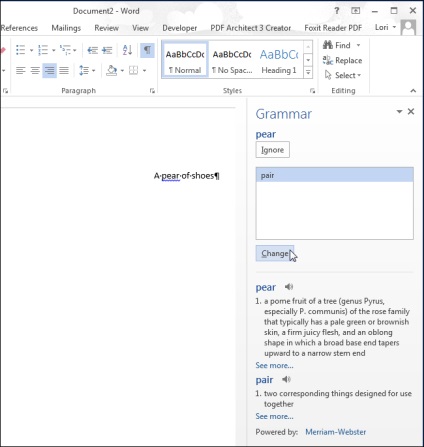Expand the Styles gallery More arrow

[x=308, y=72]
